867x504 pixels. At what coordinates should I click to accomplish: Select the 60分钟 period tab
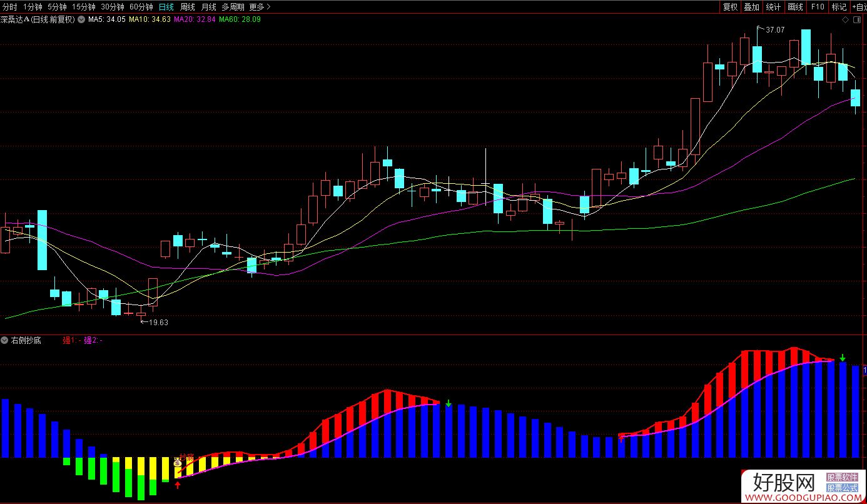pos(141,7)
